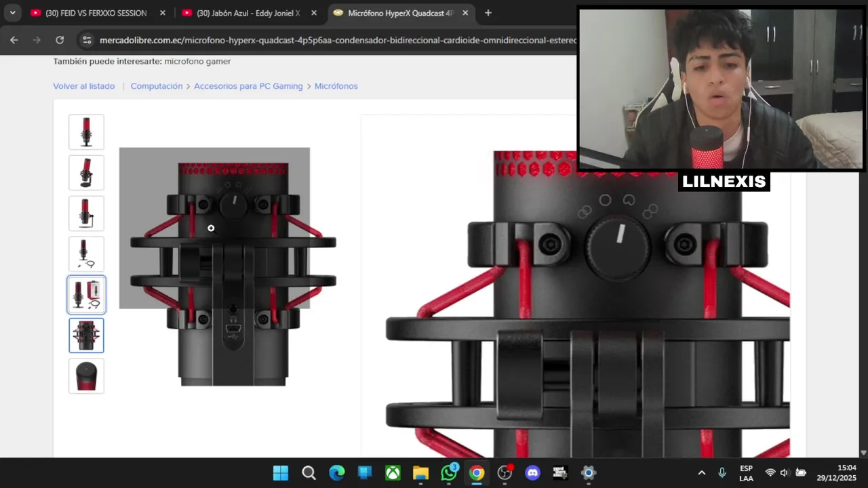Open File Explorer from the taskbar
The height and width of the screenshot is (488, 868).
420,473
